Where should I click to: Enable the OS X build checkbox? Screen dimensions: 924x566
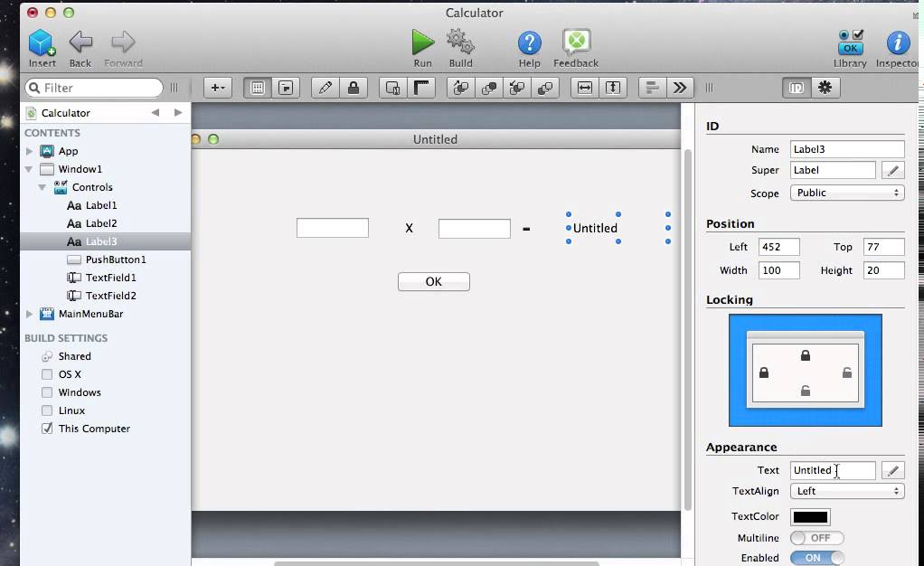(47, 374)
